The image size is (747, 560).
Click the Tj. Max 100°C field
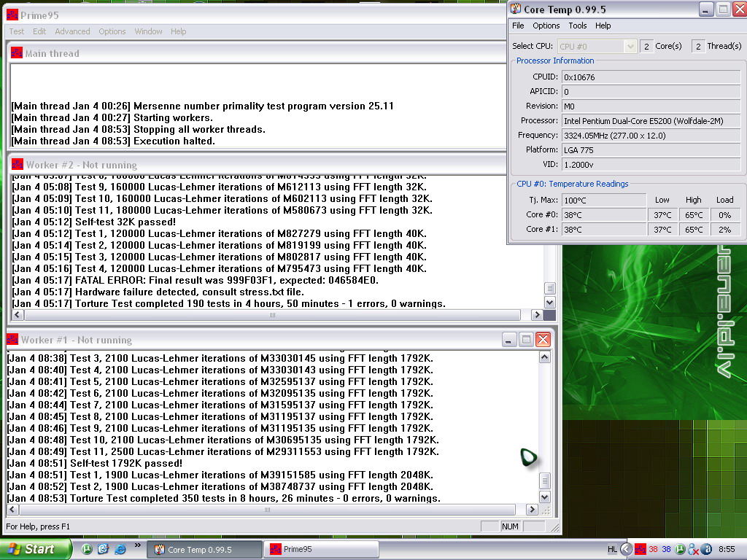click(x=603, y=201)
